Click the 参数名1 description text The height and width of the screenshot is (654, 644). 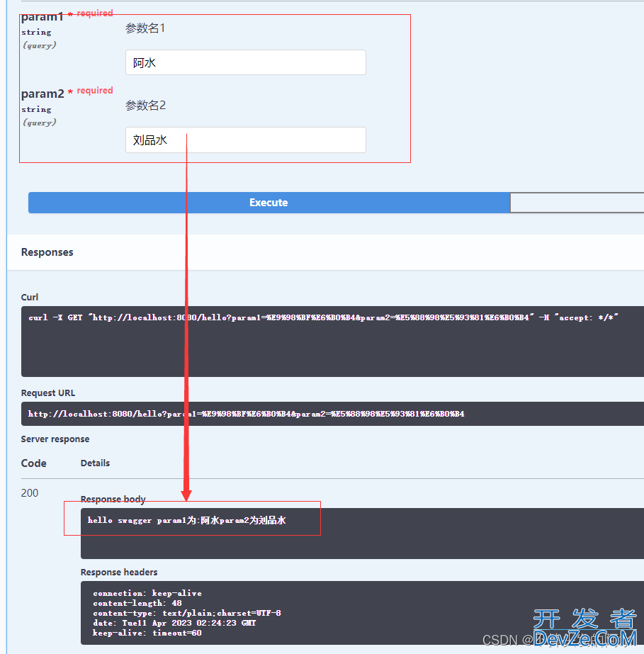tap(145, 28)
